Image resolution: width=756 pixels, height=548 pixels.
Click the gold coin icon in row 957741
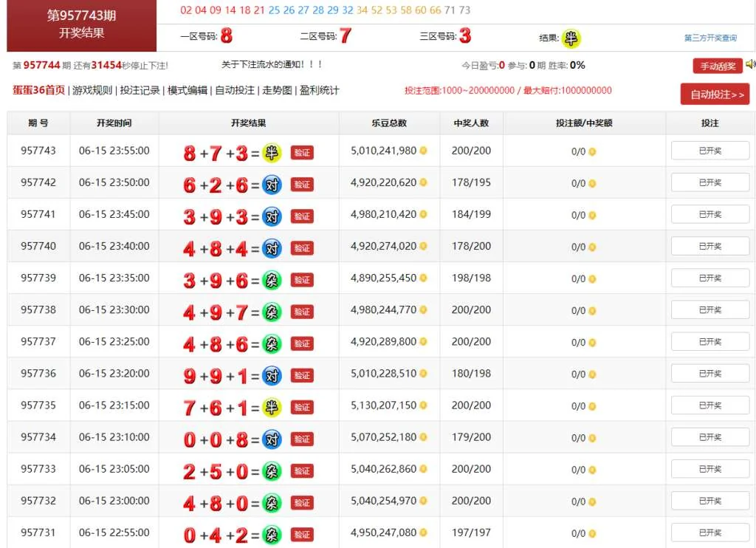[423, 215]
